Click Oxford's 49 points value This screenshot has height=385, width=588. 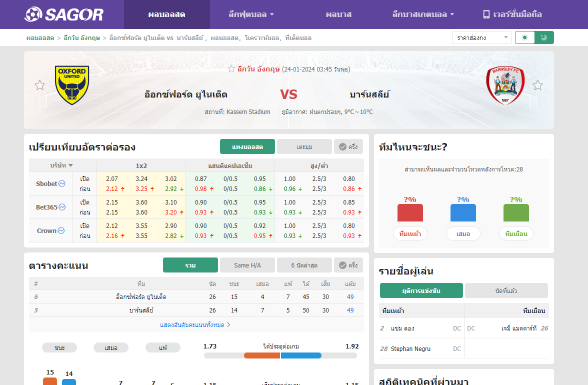350,296
